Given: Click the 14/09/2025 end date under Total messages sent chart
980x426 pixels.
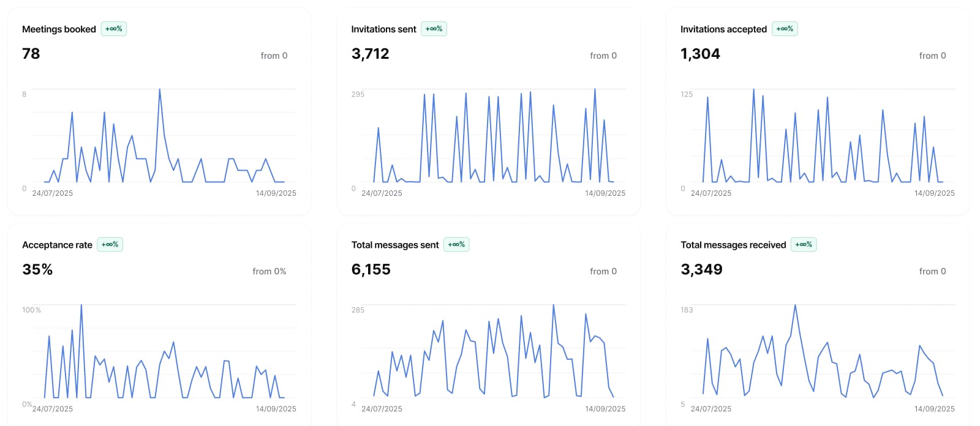Looking at the screenshot, I should 605,409.
